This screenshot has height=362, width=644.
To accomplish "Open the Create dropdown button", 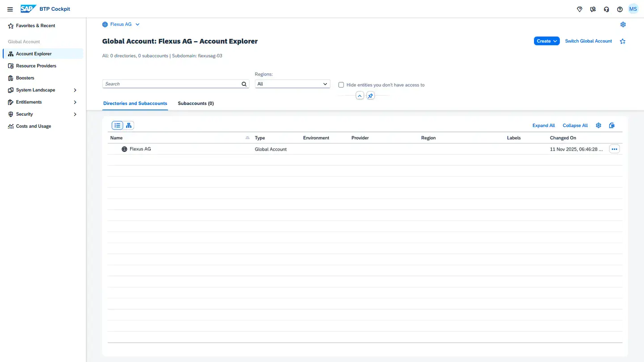I will pos(547,41).
